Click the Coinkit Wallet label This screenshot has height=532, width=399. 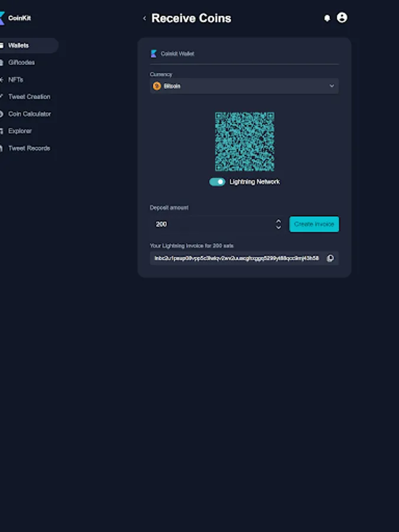tap(177, 54)
